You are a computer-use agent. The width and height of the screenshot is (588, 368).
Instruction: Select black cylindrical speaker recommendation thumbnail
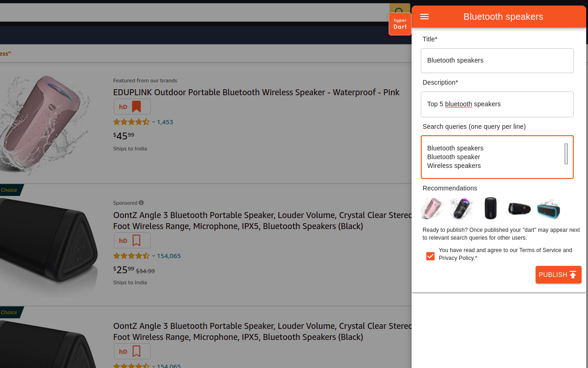pyautogui.click(x=491, y=208)
